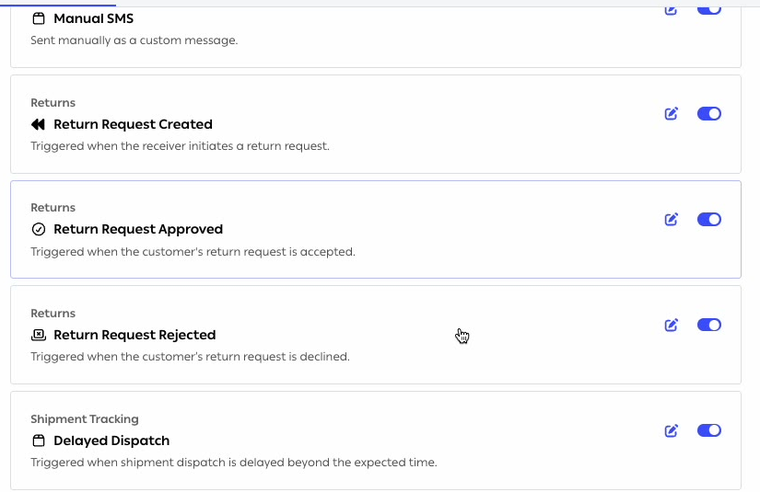Switch off Return Request Rejected toggle
The width and height of the screenshot is (760, 492).
(709, 325)
